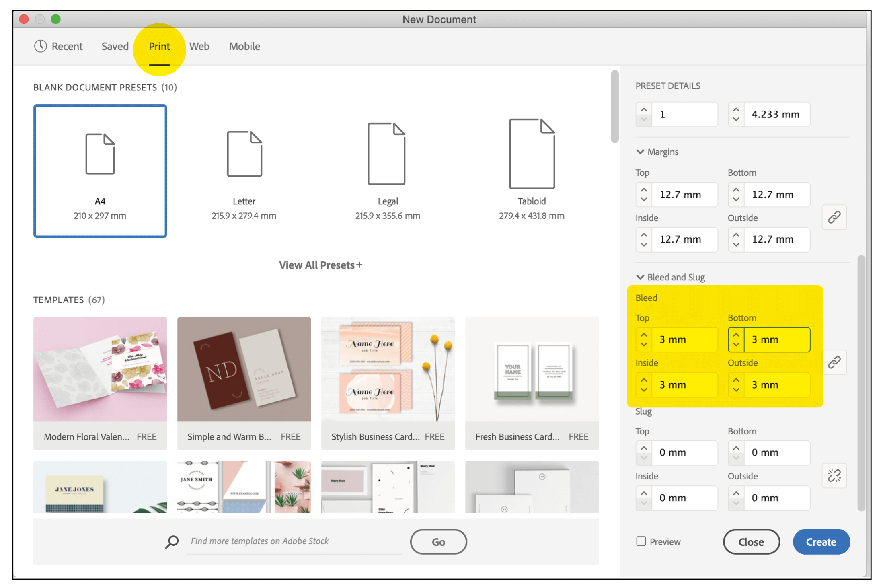This screenshot has width=883, height=588.
Task: Switch to the Web tab
Action: [199, 46]
